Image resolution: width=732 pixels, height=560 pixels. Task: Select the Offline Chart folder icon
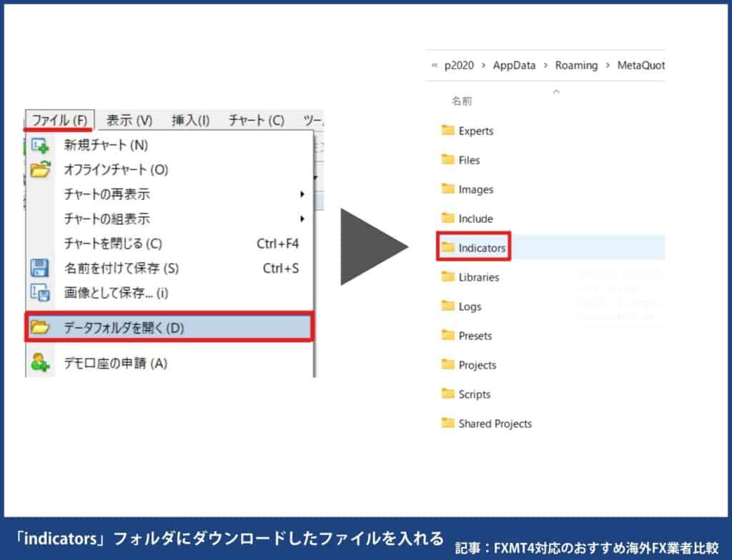(x=39, y=169)
